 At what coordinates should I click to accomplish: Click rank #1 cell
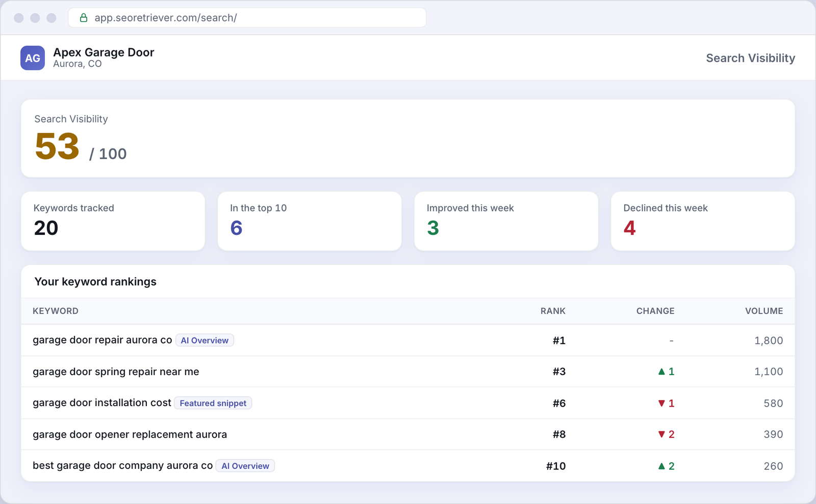[x=559, y=340]
